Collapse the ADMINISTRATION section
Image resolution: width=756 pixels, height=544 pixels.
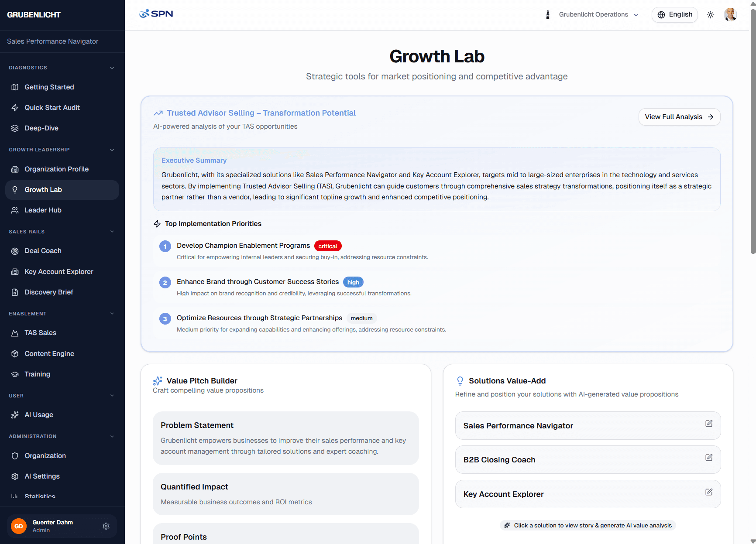click(112, 436)
